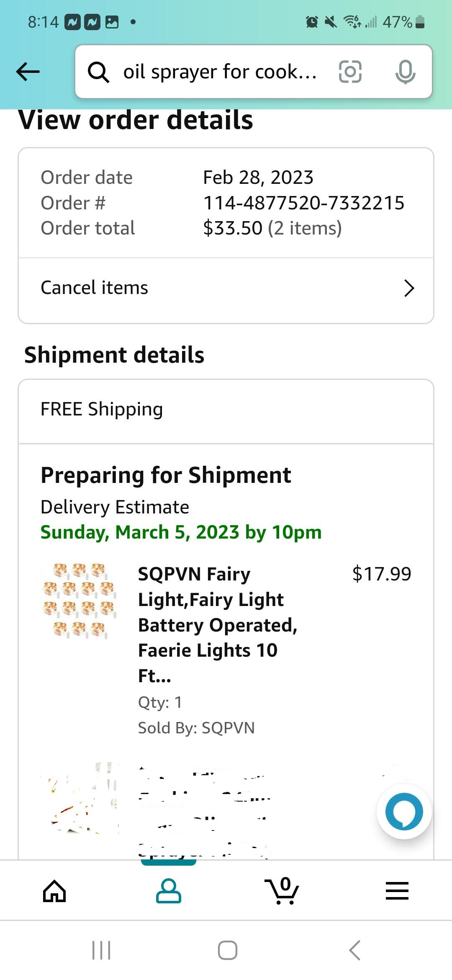The image size is (452, 980).
Task: Open the account profile tab
Action: tap(169, 890)
